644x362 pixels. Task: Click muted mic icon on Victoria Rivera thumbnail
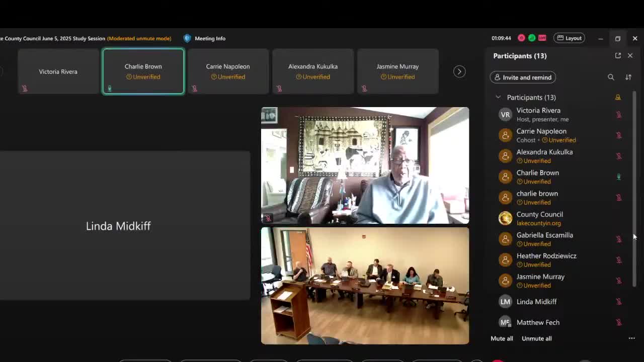[24, 88]
